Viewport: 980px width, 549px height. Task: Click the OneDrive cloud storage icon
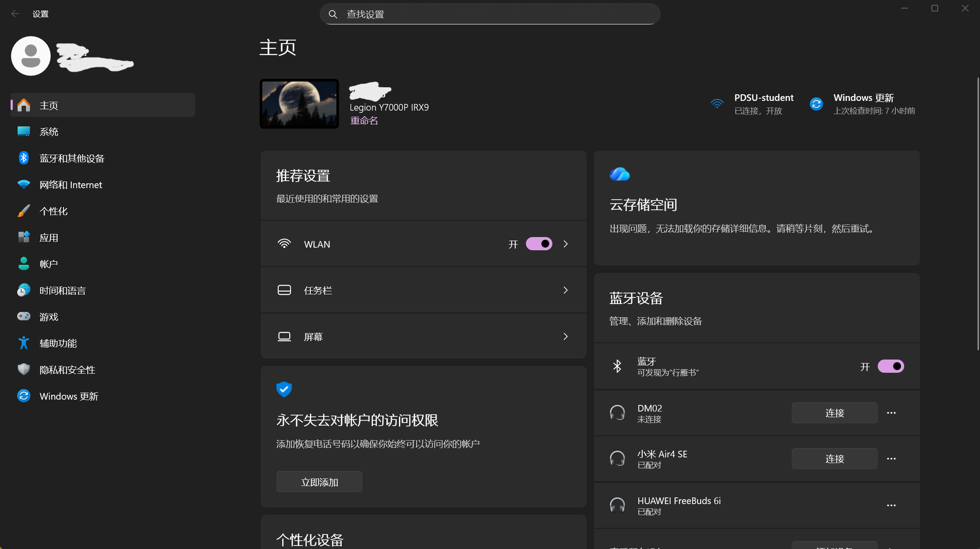[619, 174]
